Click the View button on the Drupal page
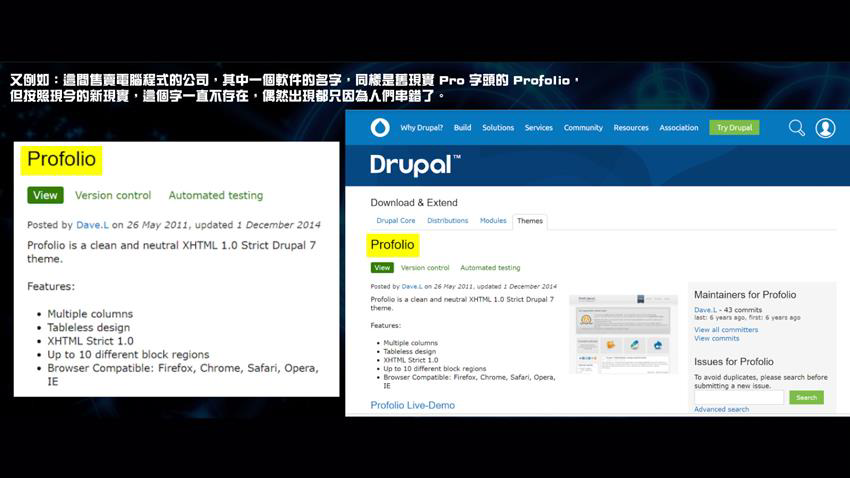The image size is (850, 478). 382,268
